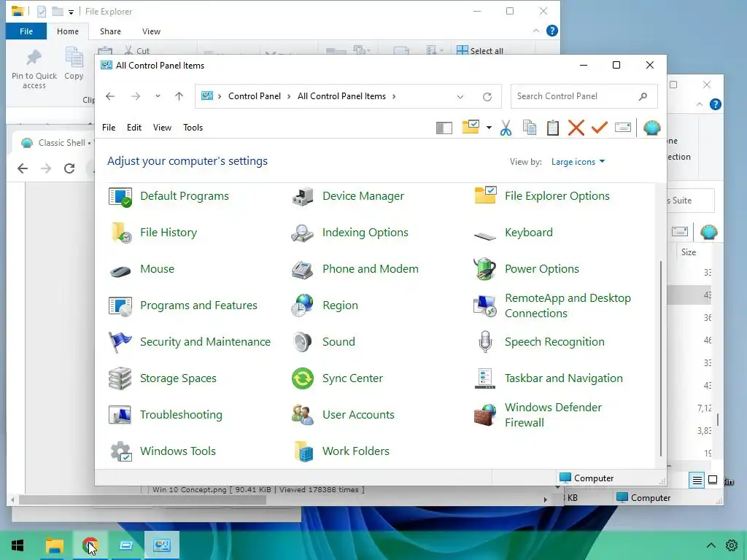Open RemoteApp and Desktop Connections
The width and height of the screenshot is (747, 560).
(x=553, y=306)
